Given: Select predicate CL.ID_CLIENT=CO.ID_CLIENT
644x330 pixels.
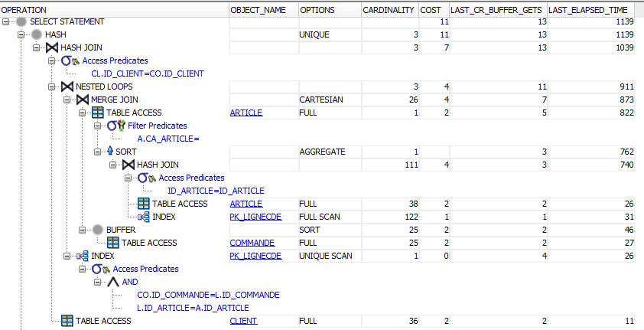Looking at the screenshot, I should [148, 74].
